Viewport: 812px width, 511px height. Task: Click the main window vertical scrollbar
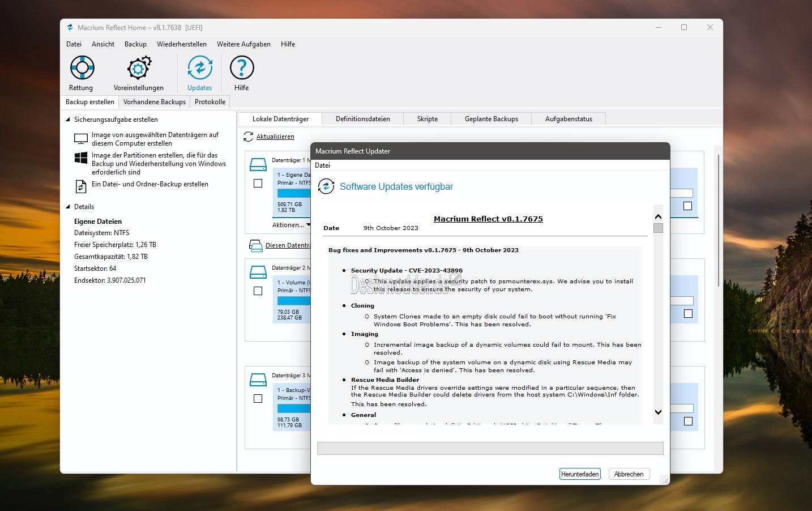point(718,221)
